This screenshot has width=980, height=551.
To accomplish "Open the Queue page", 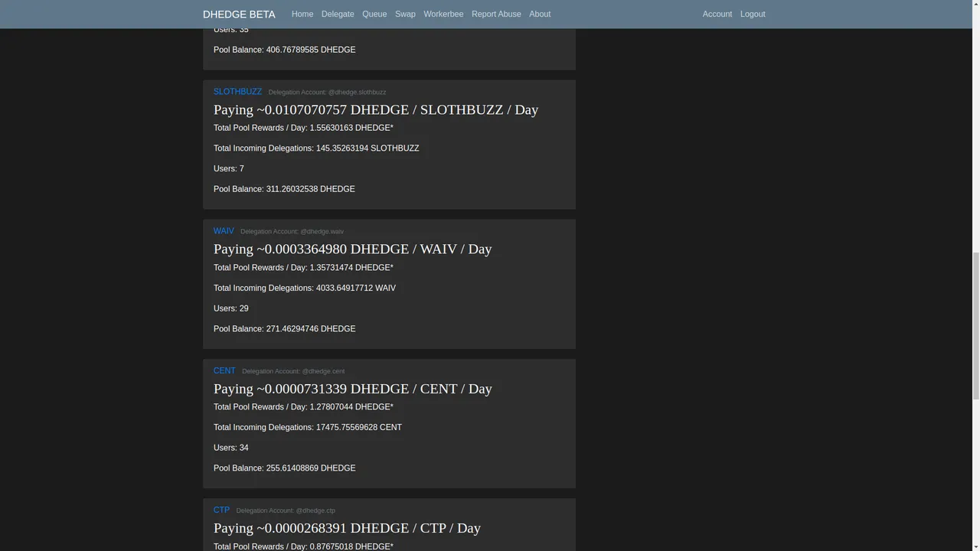I will click(x=374, y=14).
